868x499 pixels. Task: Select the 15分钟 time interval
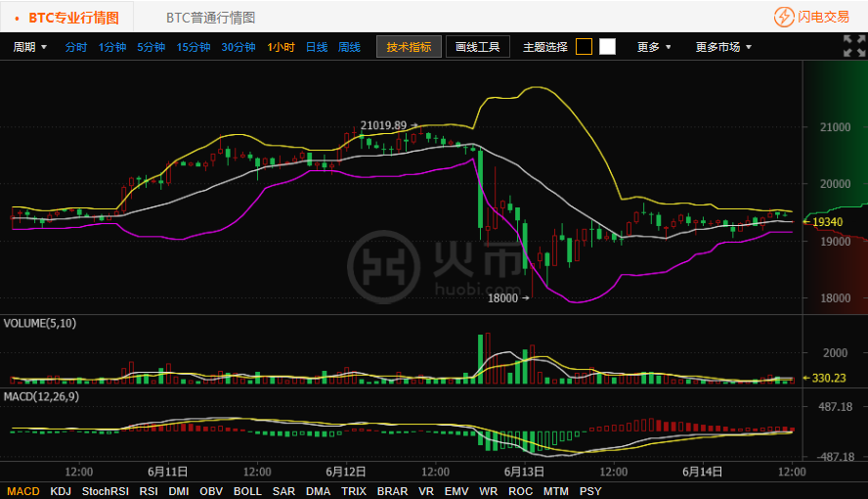[194, 47]
